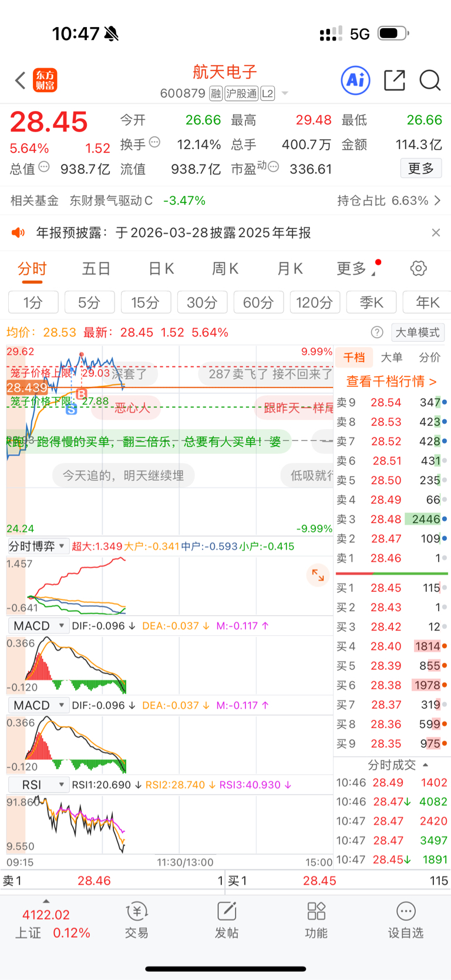Open 功能 in the bottom bar
The height and width of the screenshot is (980, 451).
tap(316, 920)
